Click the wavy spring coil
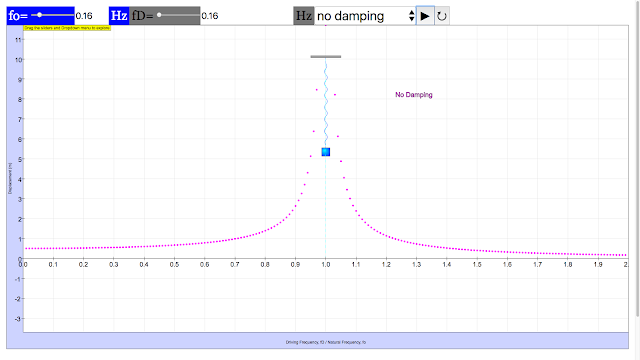The height and width of the screenshot is (360, 640). click(325, 103)
